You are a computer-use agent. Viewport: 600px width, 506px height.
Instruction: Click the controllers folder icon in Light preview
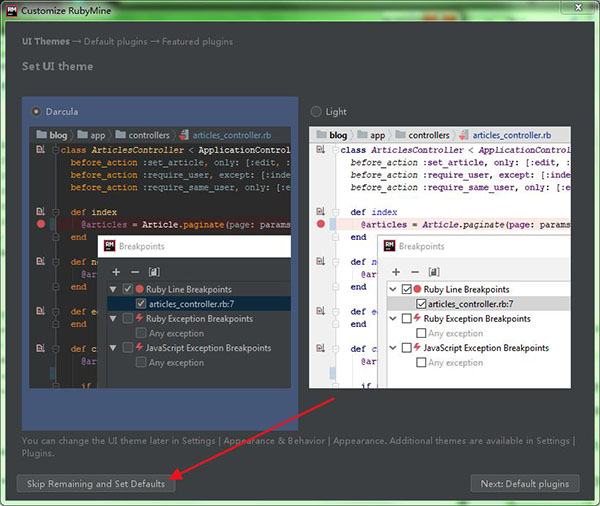point(400,134)
